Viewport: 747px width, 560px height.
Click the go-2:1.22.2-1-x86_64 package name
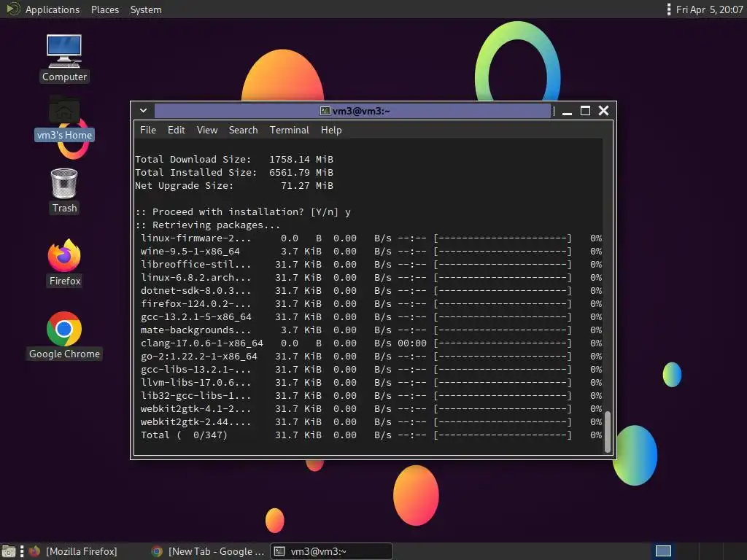point(198,356)
